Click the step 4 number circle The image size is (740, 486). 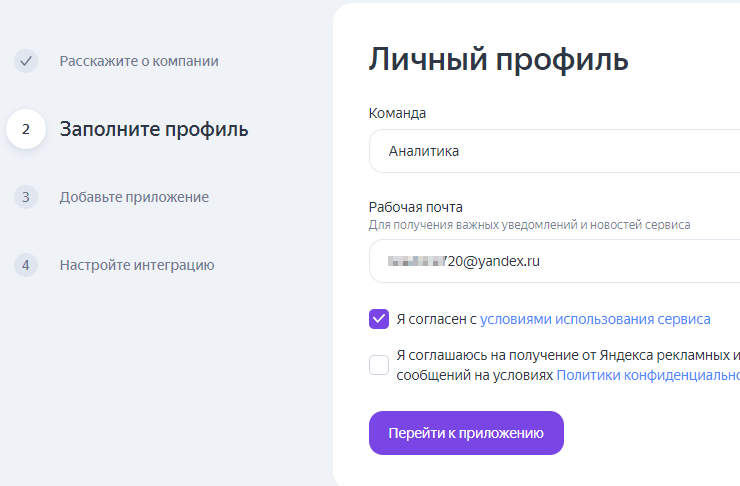click(x=26, y=265)
